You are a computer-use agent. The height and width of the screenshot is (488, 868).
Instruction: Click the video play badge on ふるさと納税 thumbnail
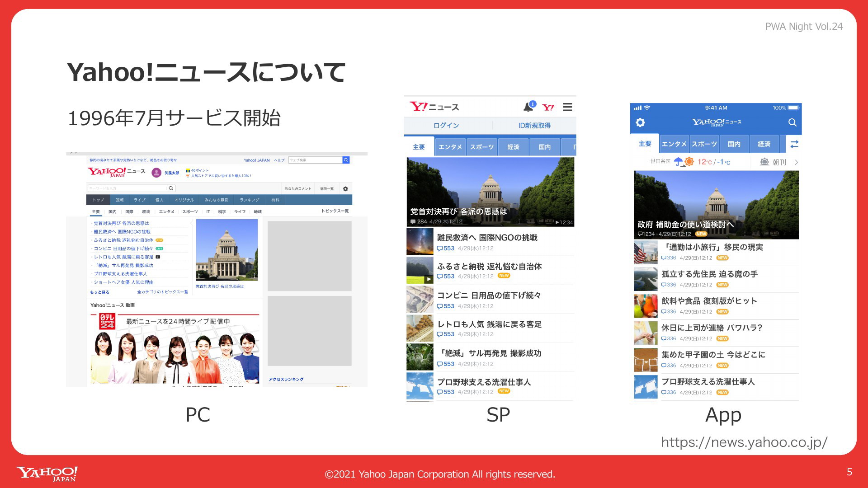coord(429,279)
